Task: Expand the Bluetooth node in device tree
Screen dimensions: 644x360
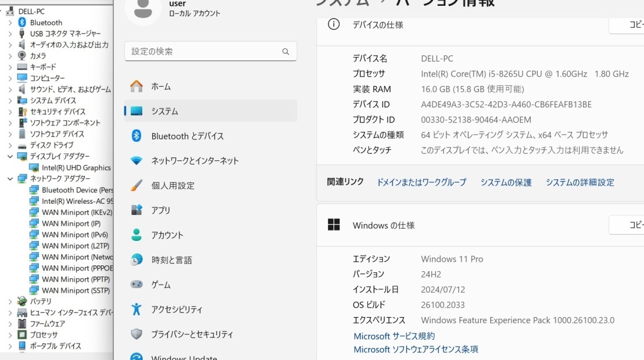Action: pyautogui.click(x=10, y=23)
